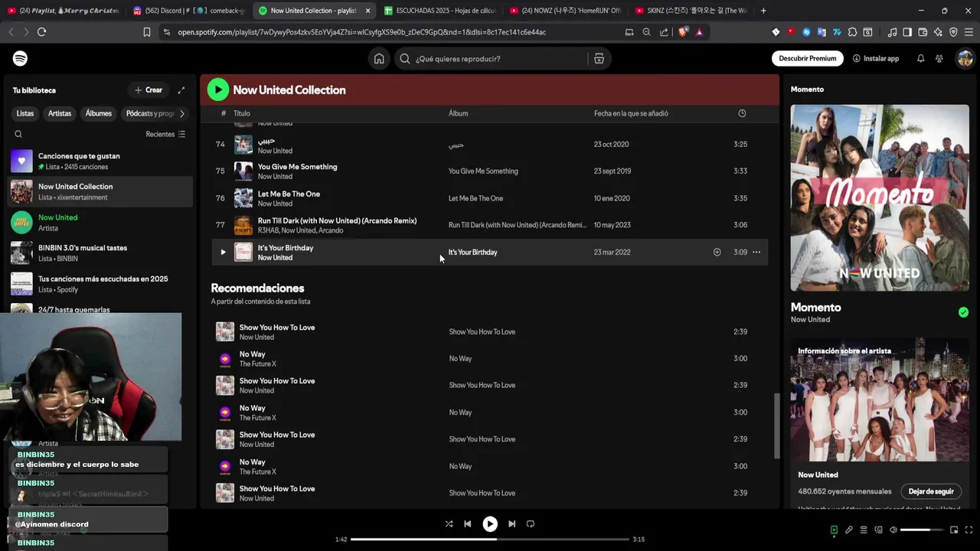Open Shazam extension icon

tap(806, 32)
